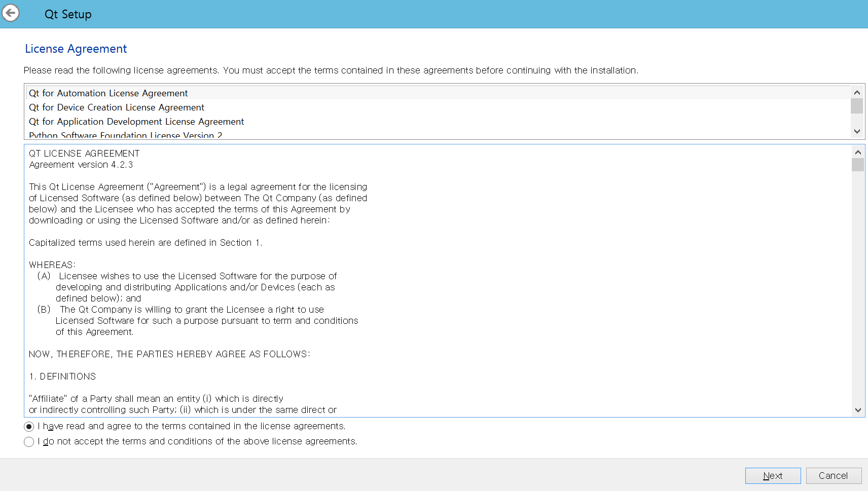Click the license list scrollbar thumb
868x491 pixels.
857,106
